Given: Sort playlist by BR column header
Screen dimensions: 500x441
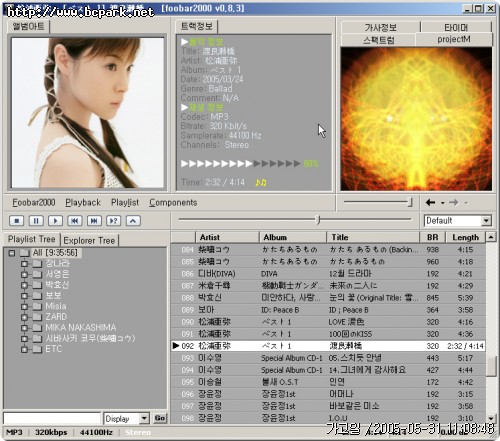Looking at the screenshot, I should click(433, 237).
